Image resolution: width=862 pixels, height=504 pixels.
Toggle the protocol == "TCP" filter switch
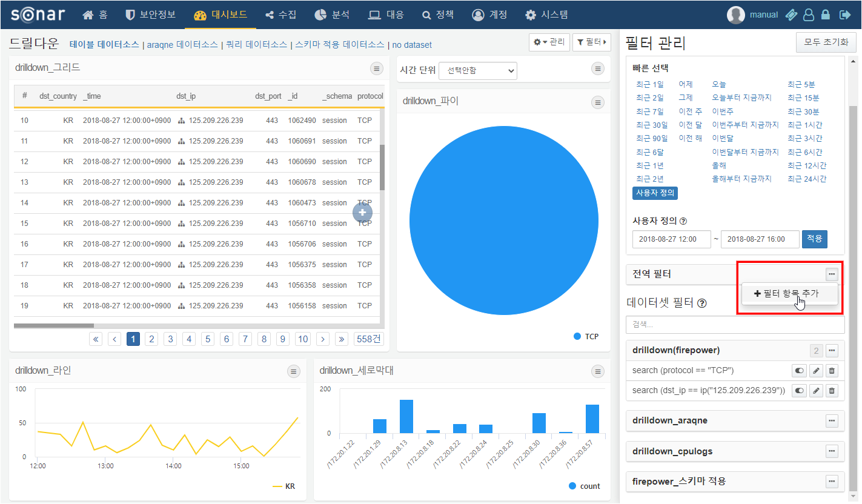click(800, 371)
